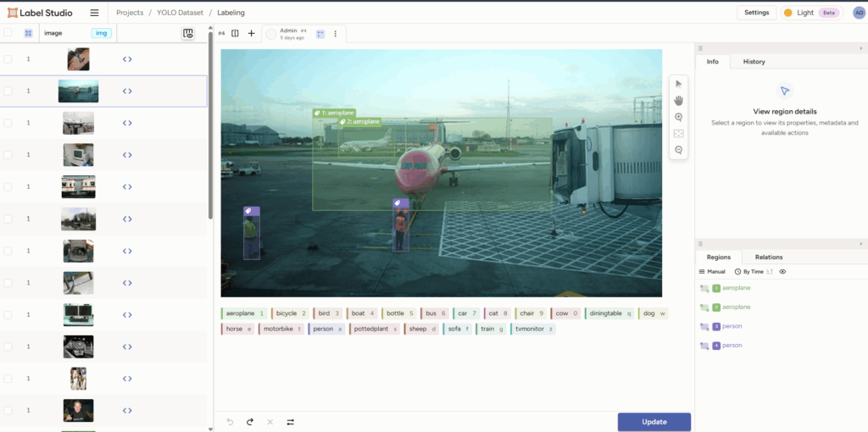The height and width of the screenshot is (432, 868).
Task: Click the column type icon in table header
Action: [28, 33]
